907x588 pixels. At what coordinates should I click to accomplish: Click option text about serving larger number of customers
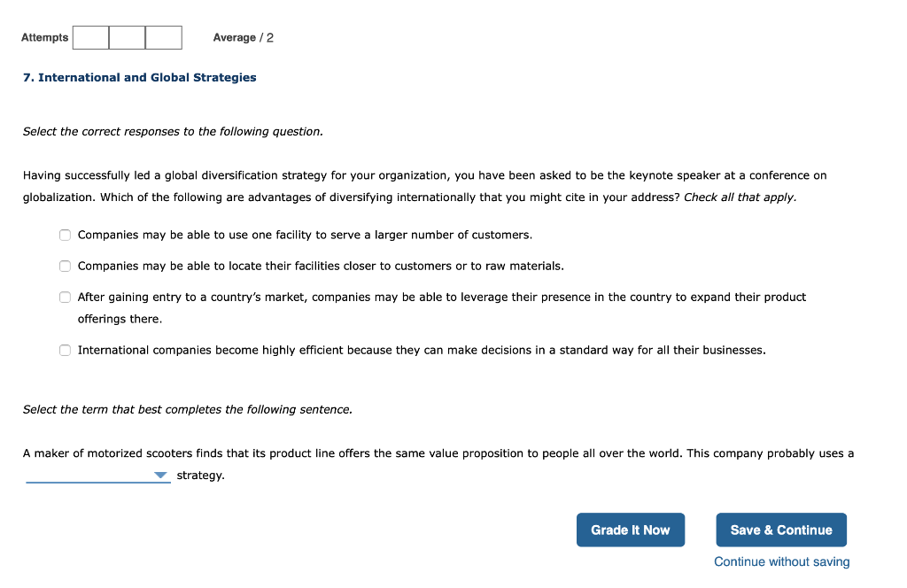coord(305,235)
